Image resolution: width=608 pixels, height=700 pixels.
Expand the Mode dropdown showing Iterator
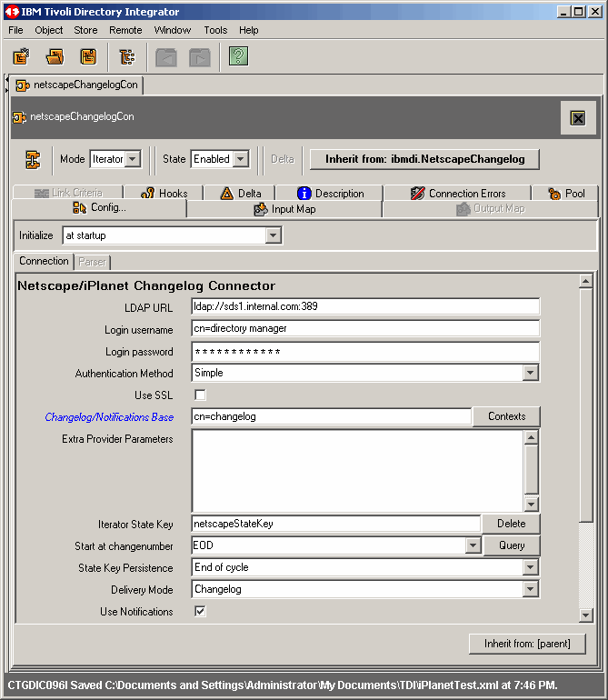click(x=133, y=159)
